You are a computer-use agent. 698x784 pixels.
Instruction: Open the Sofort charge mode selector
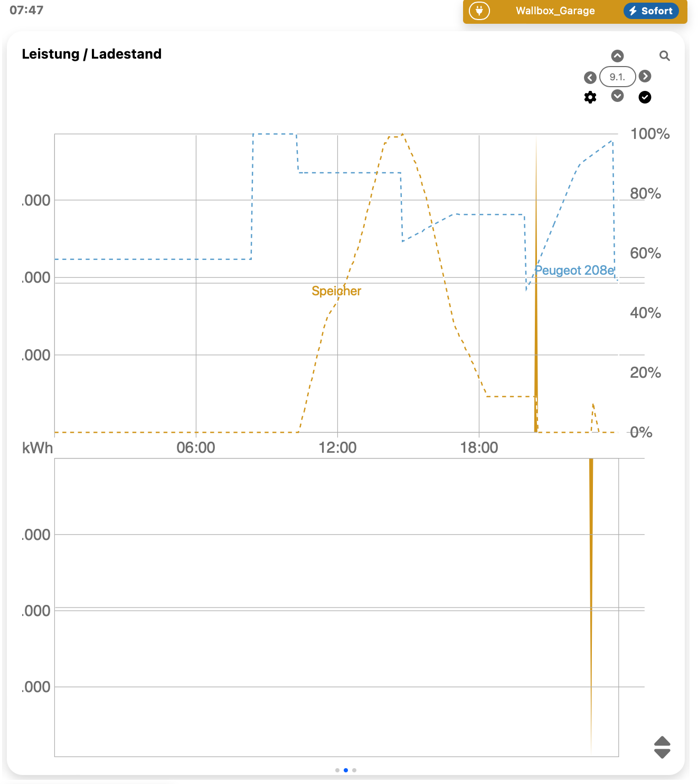(650, 11)
